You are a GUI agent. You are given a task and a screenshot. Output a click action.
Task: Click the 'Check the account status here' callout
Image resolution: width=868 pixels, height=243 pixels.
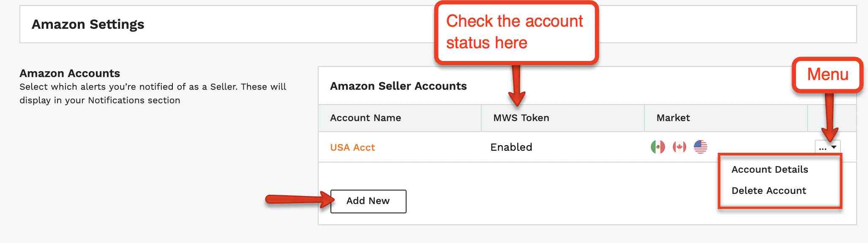pos(516,32)
